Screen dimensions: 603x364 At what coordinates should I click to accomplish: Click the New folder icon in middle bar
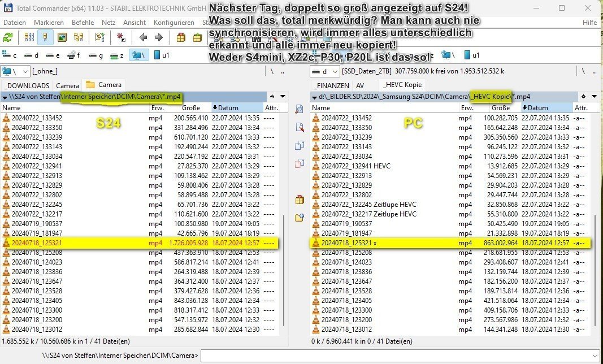coord(300,218)
